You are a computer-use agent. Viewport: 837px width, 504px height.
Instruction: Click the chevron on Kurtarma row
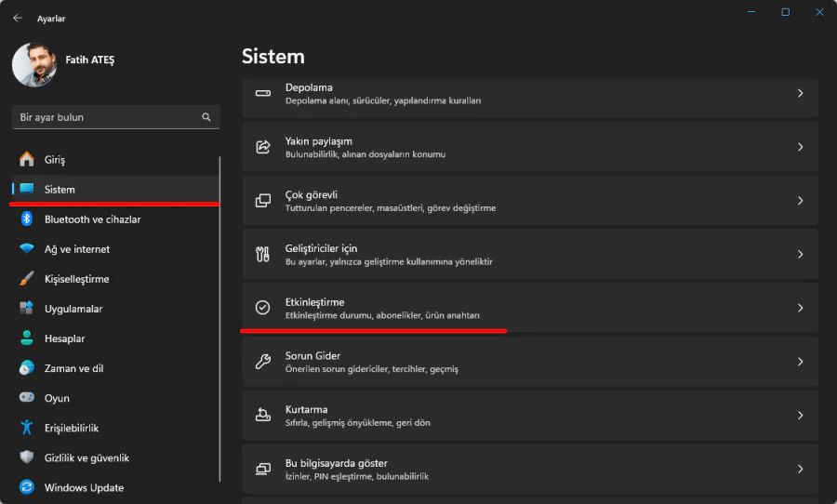pyautogui.click(x=800, y=416)
